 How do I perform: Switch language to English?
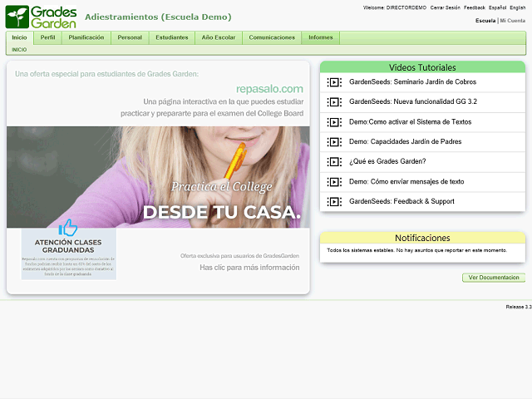pos(517,7)
